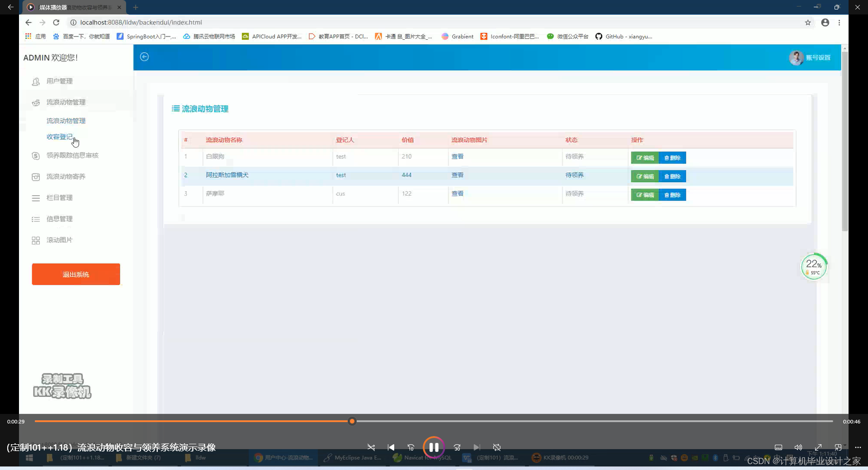View picture of 白眼狗 via 查看
This screenshot has height=470, width=868.
(457, 156)
